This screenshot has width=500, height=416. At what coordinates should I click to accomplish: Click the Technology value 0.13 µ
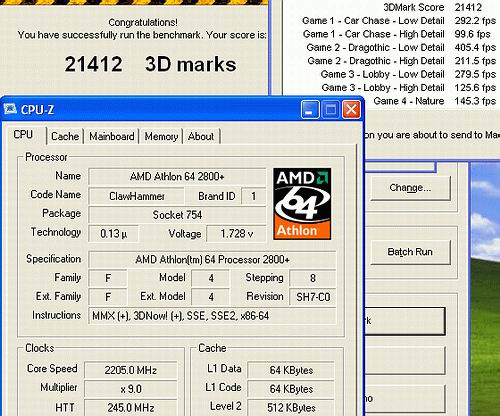point(113,233)
